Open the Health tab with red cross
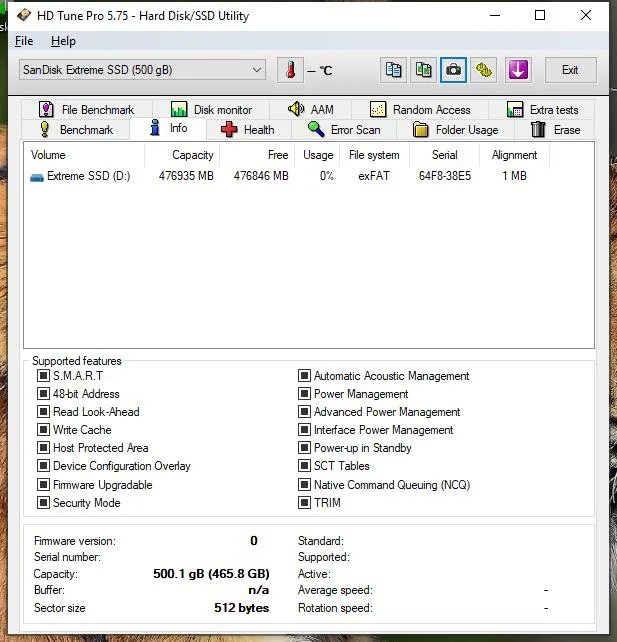The height and width of the screenshot is (642, 617). point(248,130)
